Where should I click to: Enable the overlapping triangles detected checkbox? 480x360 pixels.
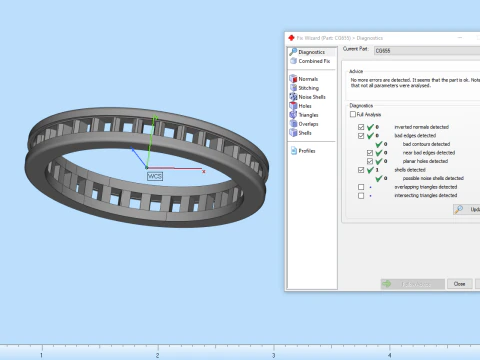tap(361, 187)
